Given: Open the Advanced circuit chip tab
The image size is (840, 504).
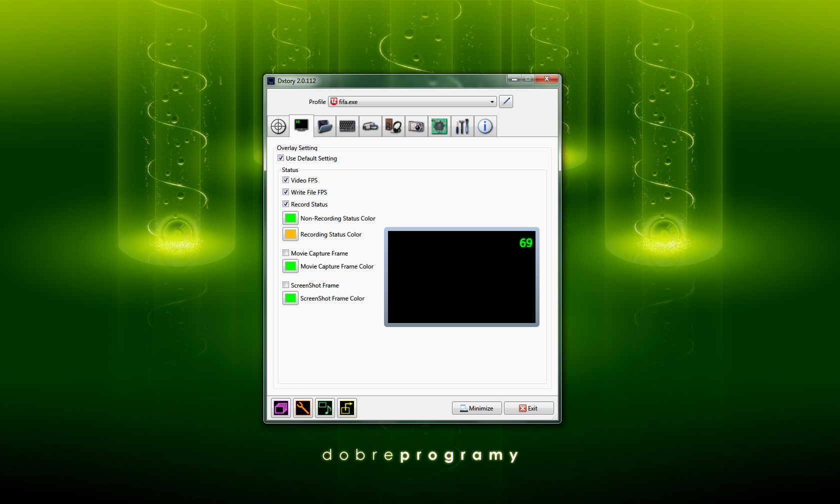Looking at the screenshot, I should pyautogui.click(x=439, y=126).
